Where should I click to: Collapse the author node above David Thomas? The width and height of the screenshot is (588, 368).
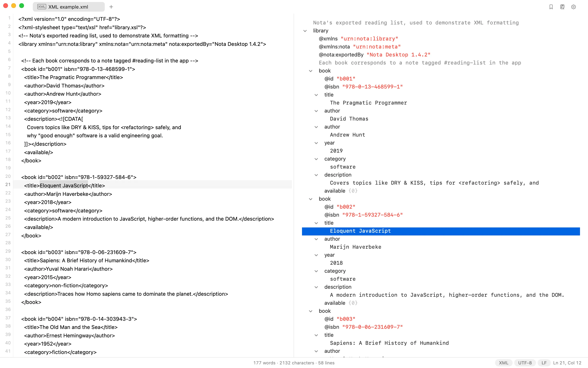(x=316, y=111)
